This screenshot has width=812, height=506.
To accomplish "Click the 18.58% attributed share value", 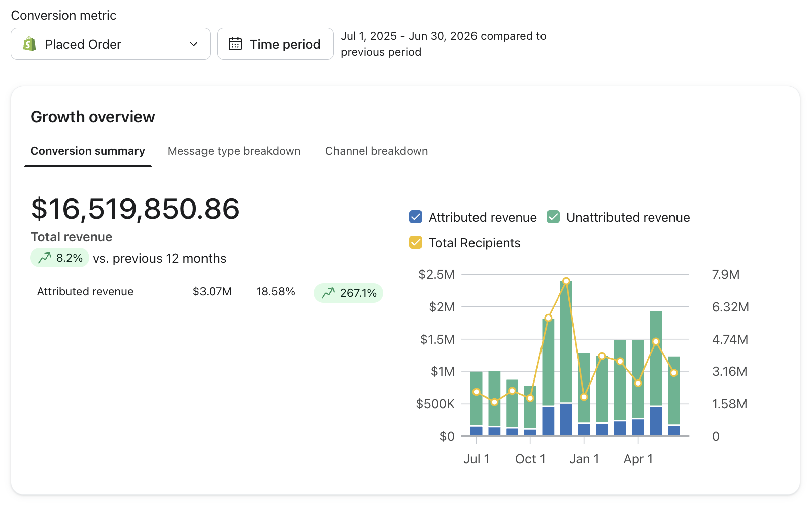I will (x=276, y=292).
